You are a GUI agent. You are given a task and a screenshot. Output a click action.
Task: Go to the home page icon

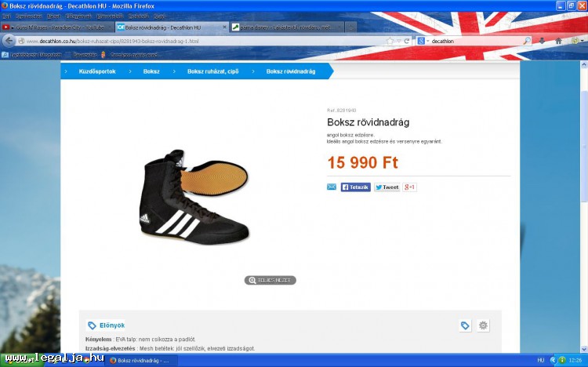point(558,41)
